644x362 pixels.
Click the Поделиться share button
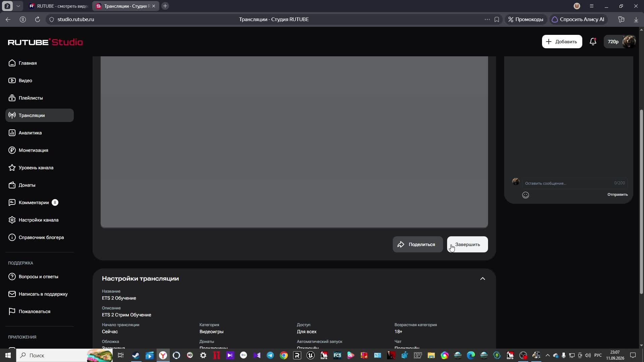tap(418, 244)
